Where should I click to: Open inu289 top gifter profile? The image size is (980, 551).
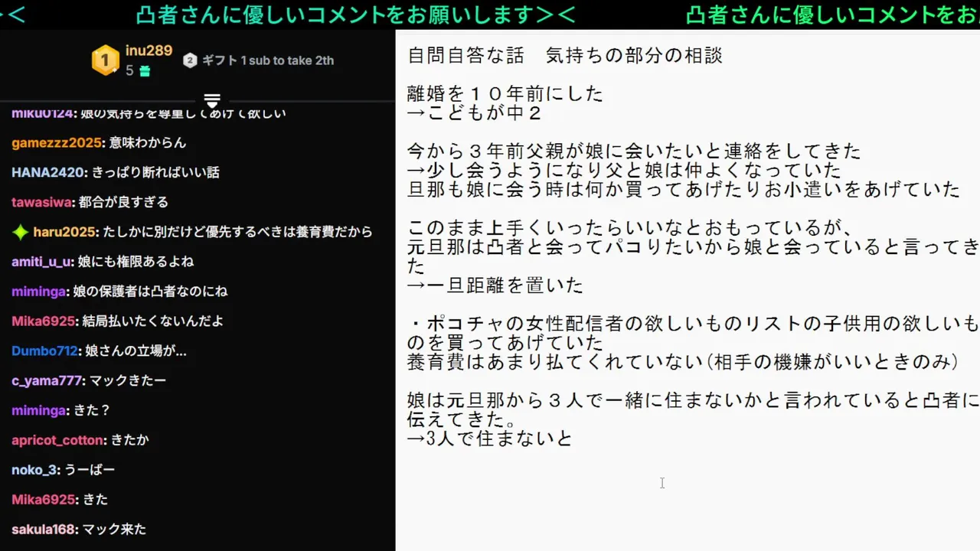(x=149, y=51)
